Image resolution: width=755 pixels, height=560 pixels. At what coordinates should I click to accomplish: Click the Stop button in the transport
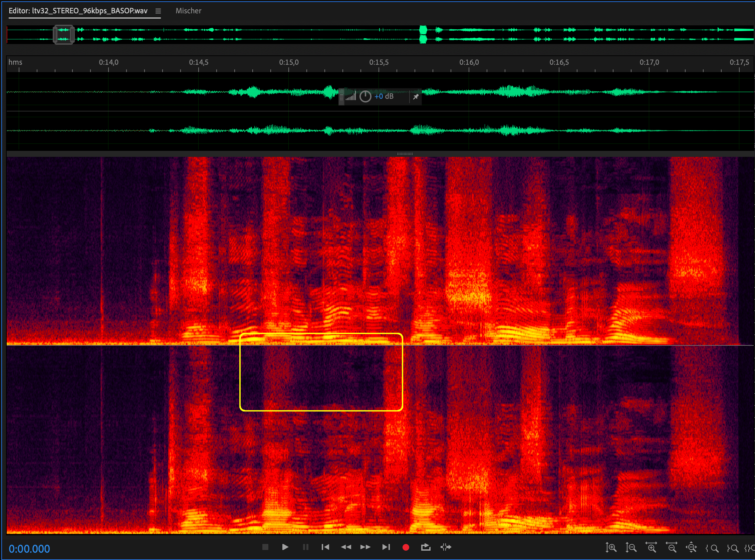tap(265, 547)
